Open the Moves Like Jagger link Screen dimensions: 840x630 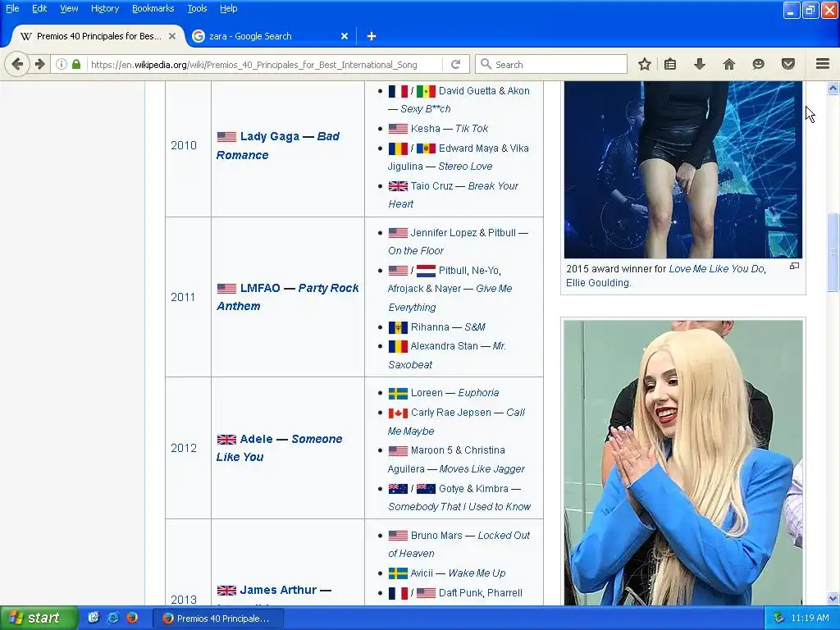tap(482, 469)
